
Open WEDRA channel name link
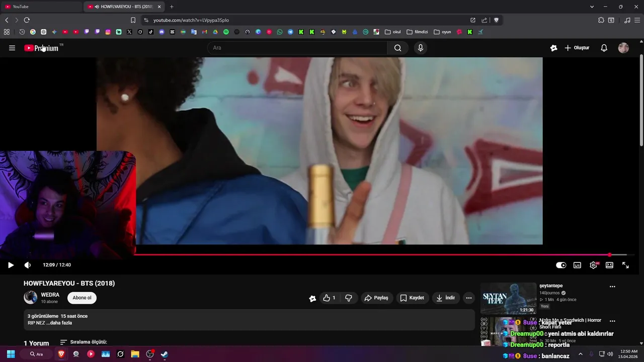(50, 295)
